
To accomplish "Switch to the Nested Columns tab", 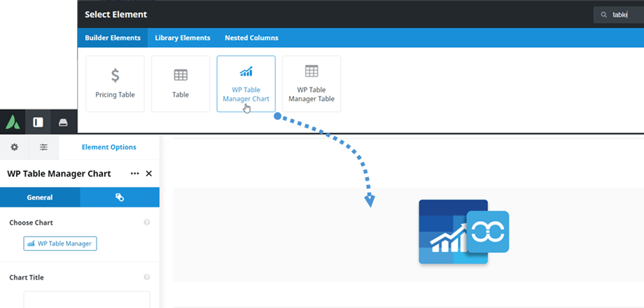I will [251, 38].
